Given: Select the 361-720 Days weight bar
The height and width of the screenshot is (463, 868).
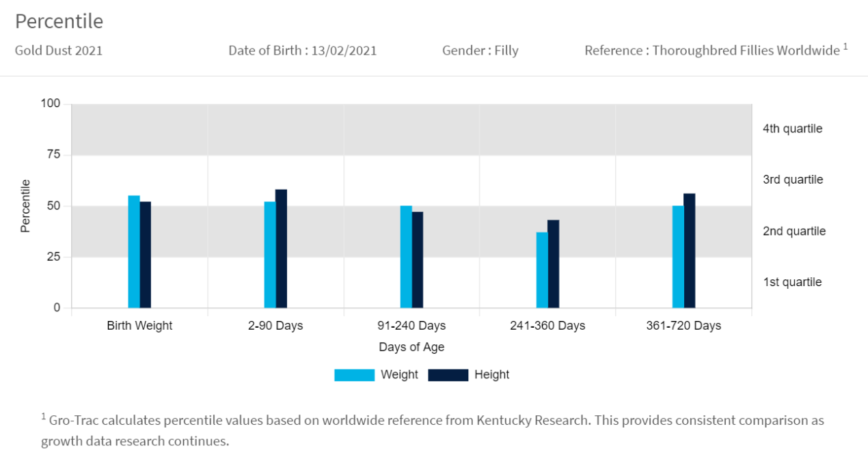Looking at the screenshot, I should (x=678, y=257).
